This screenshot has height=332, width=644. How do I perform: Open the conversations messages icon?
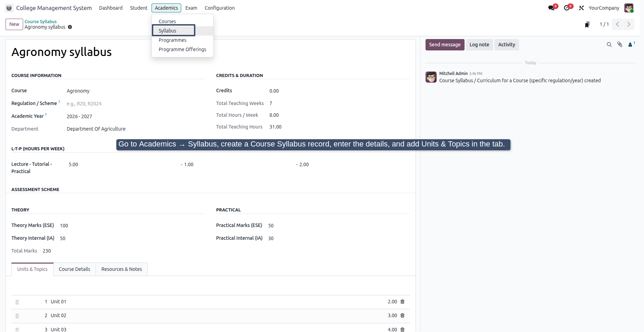click(551, 8)
